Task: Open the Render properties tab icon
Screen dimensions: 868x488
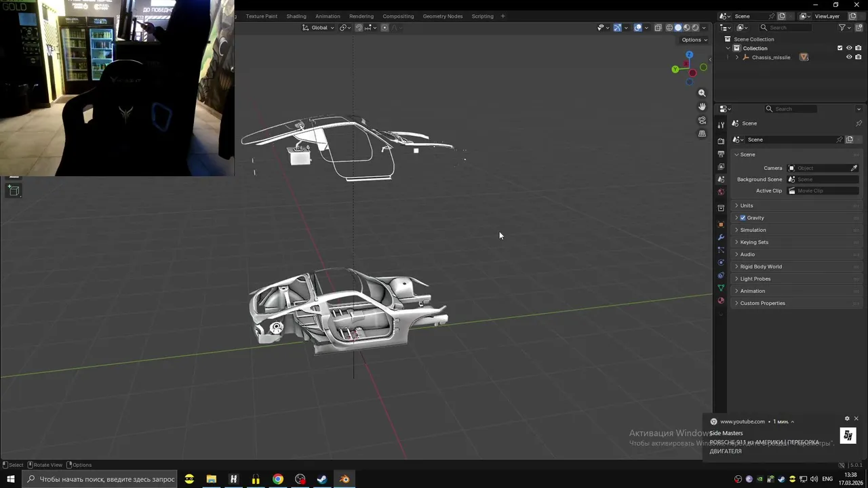Action: coord(721,141)
